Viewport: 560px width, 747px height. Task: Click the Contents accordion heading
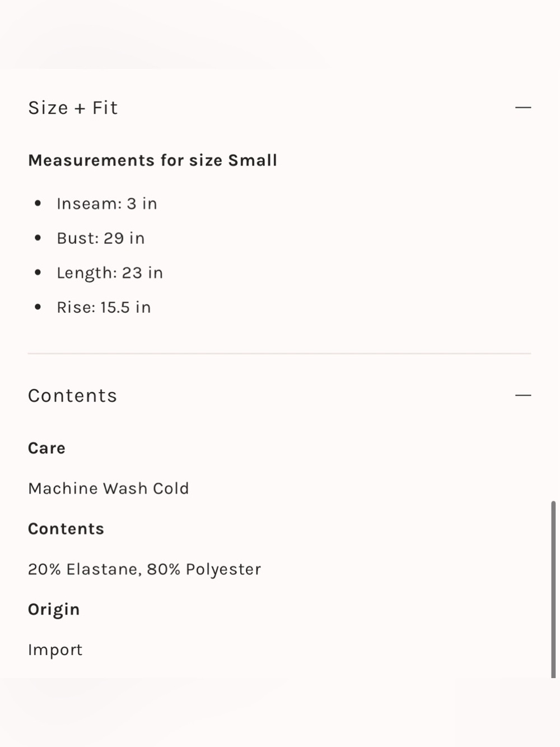pyautogui.click(x=73, y=396)
